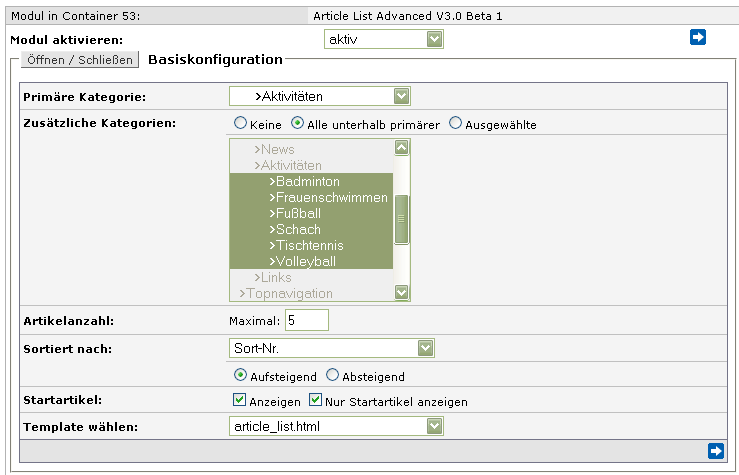Select Schach in the category list
Viewport: 739px width, 475px height.
pyautogui.click(x=298, y=230)
